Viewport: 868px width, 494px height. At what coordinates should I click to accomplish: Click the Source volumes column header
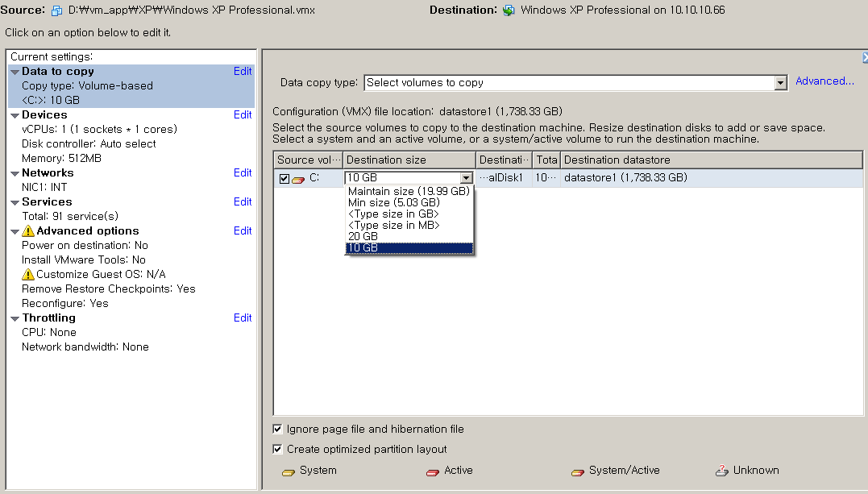(309, 160)
